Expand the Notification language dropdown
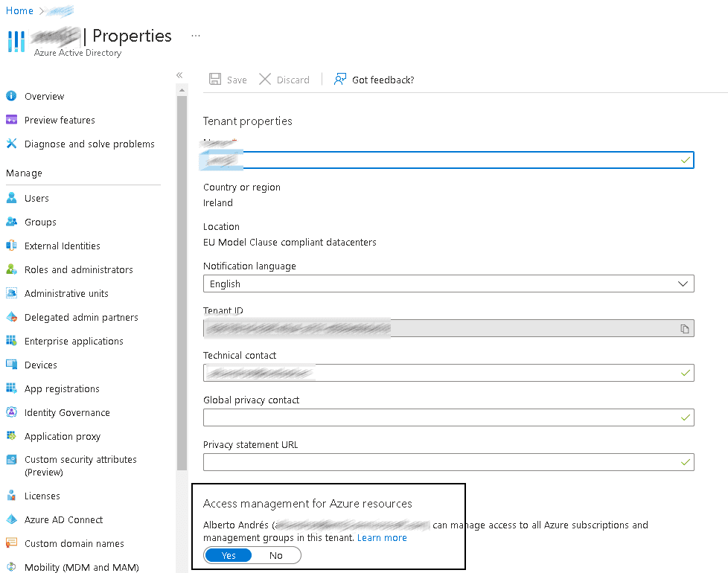The height and width of the screenshot is (573, 728). 449,284
